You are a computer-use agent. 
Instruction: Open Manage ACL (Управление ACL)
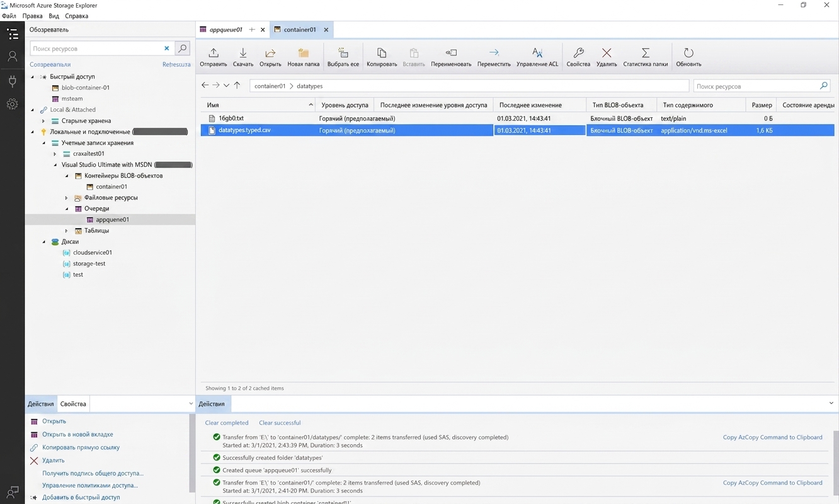537,57
